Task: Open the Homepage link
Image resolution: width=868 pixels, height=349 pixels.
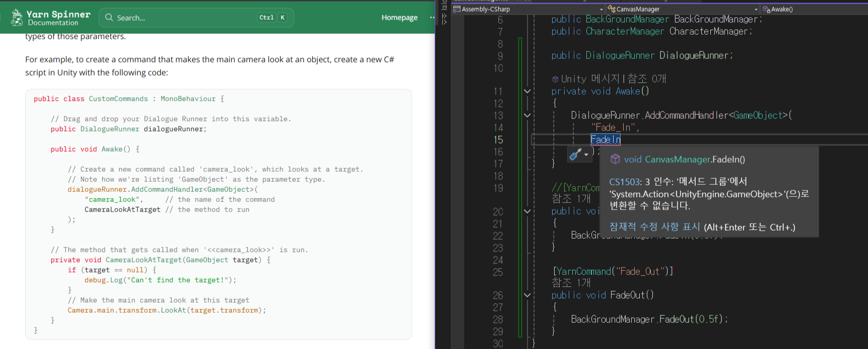Action: [x=399, y=18]
